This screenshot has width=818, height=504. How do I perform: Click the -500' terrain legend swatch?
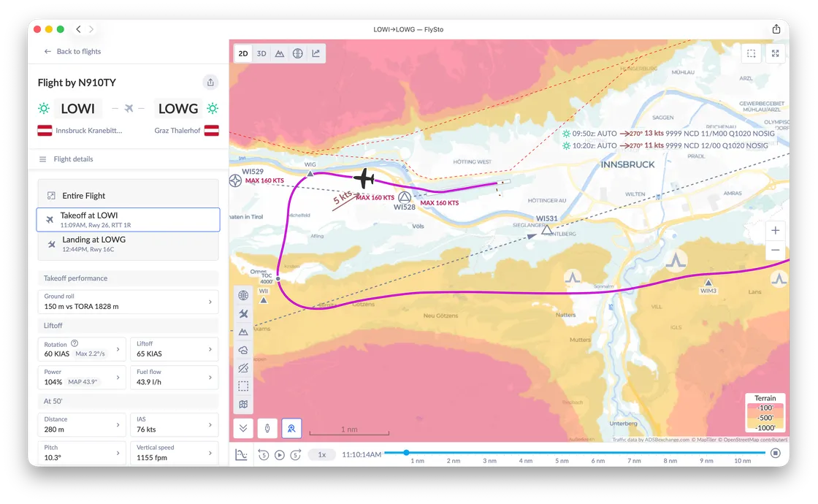tap(765, 417)
